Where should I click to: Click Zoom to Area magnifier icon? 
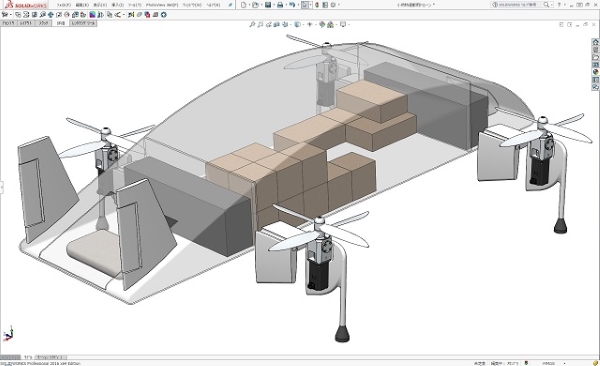260,24
